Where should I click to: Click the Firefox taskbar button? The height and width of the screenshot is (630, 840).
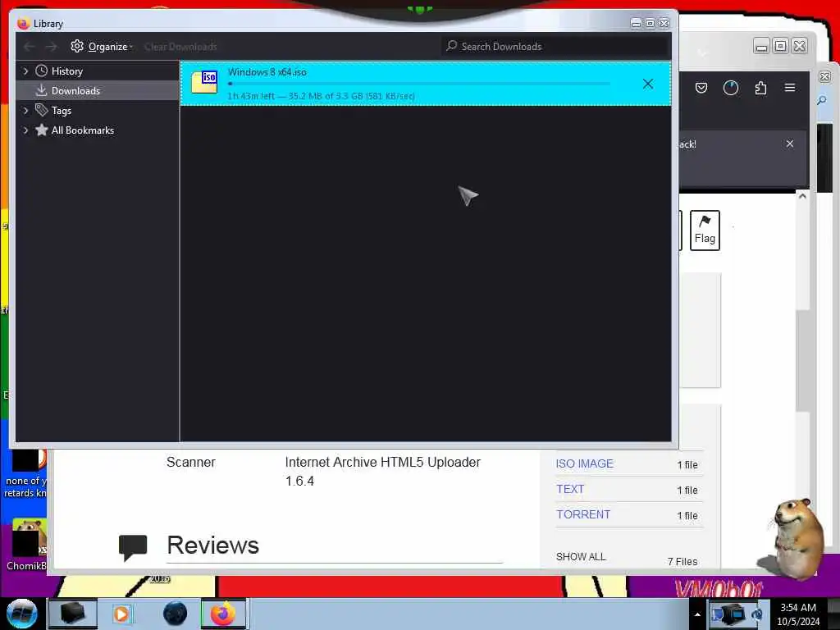(223, 614)
